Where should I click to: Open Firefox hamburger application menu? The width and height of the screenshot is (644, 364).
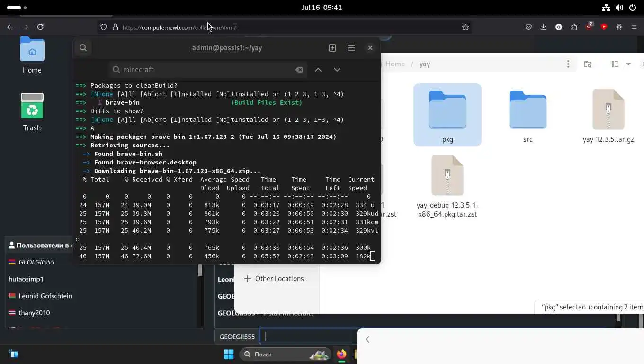click(x=634, y=27)
